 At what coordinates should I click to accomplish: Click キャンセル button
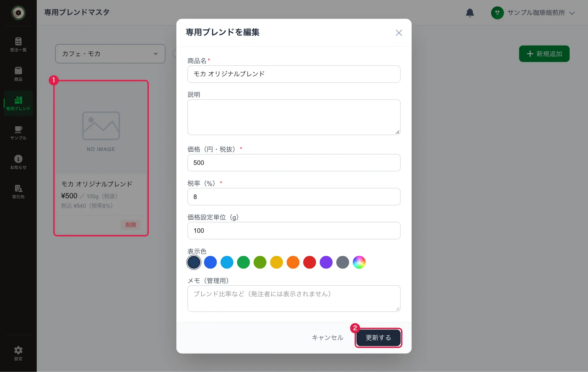[327, 337]
